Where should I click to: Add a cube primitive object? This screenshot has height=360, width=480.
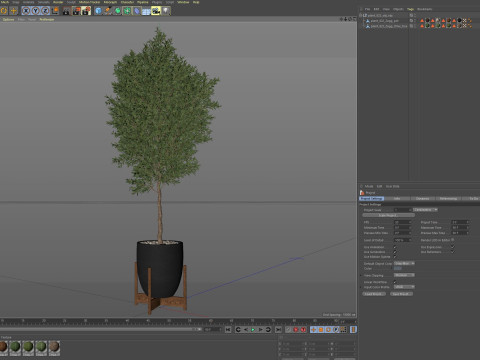[x=98, y=11]
